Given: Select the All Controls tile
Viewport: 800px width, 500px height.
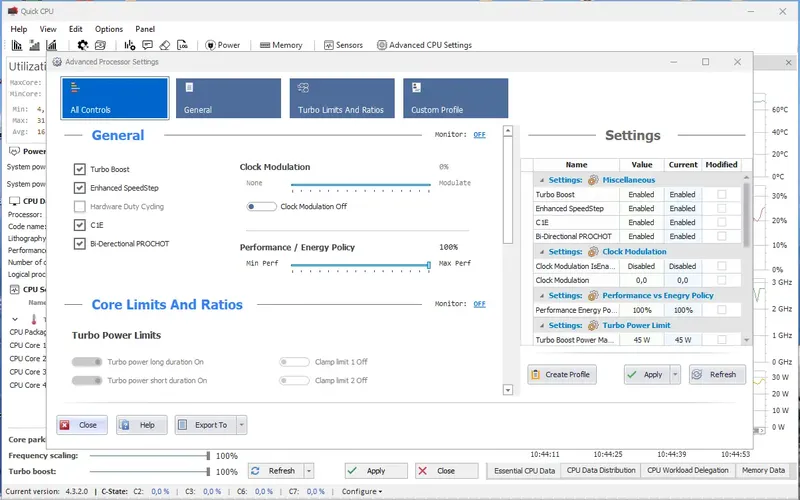Looking at the screenshot, I should click(115, 98).
